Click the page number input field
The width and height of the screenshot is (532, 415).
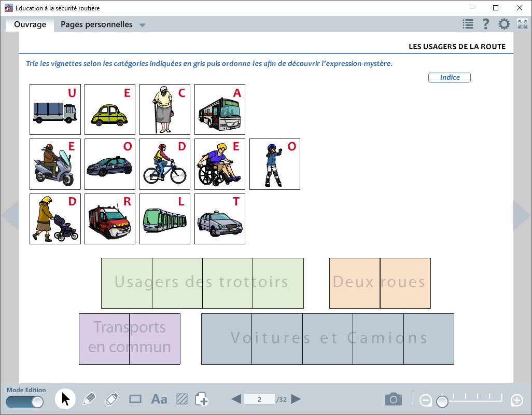pyautogui.click(x=259, y=399)
